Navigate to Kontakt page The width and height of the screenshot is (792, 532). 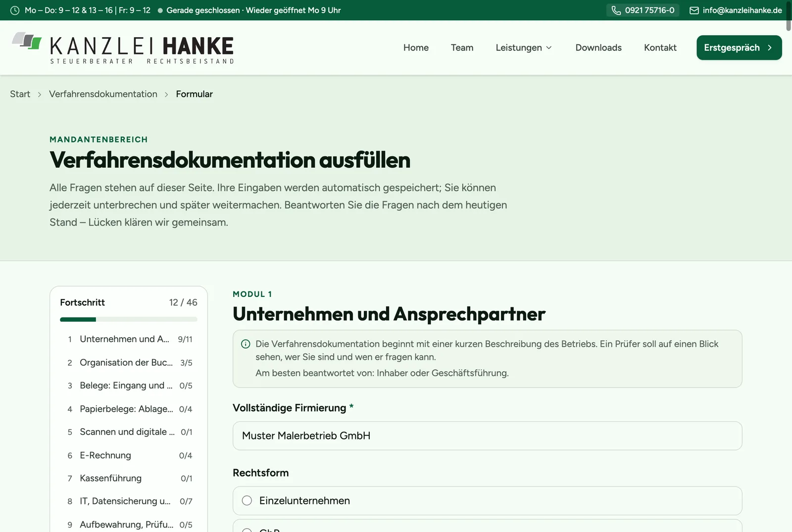pyautogui.click(x=660, y=48)
